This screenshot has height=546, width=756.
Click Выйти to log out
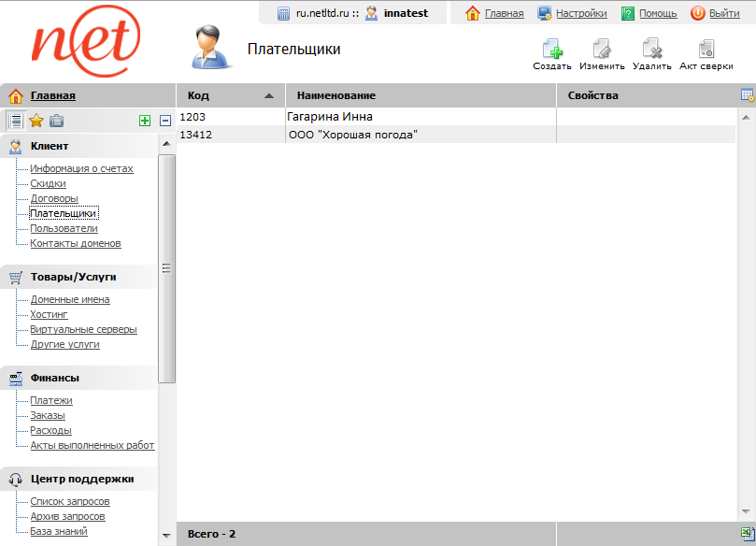coord(724,13)
